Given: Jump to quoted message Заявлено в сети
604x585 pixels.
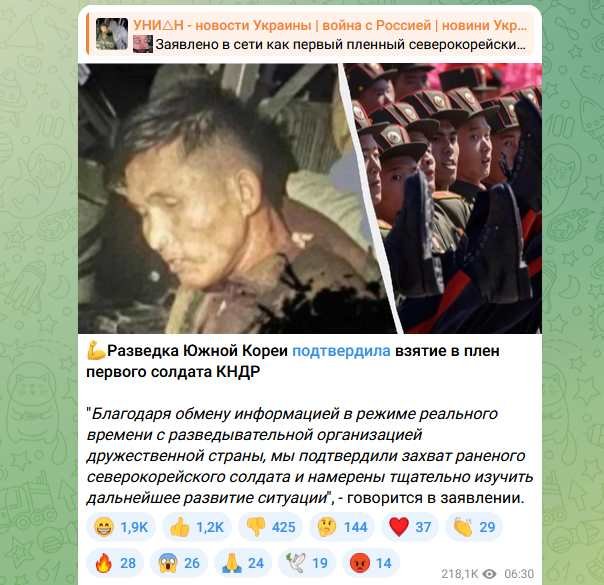Looking at the screenshot, I should 341,45.
